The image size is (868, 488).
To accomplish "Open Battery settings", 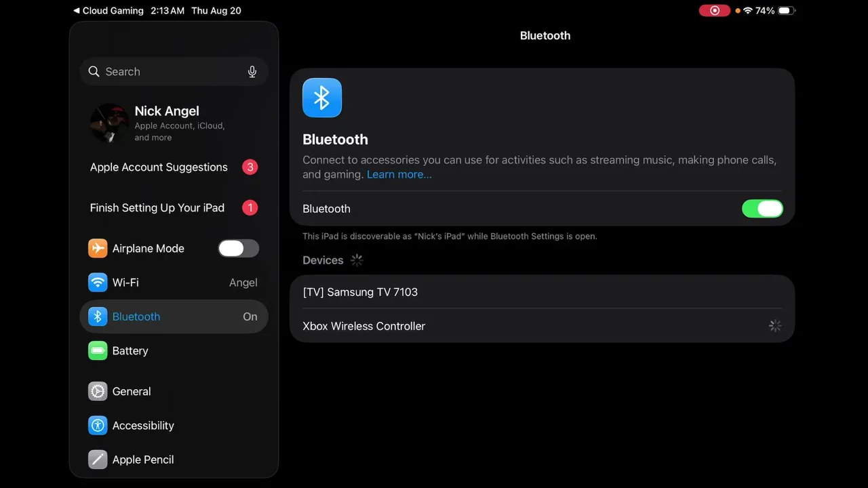I will click(x=174, y=351).
